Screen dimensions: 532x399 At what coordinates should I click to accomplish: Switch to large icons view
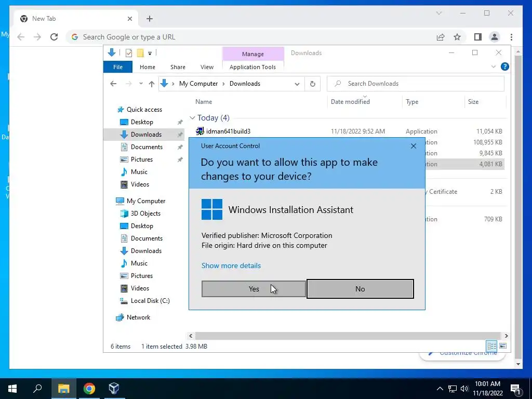(503, 346)
